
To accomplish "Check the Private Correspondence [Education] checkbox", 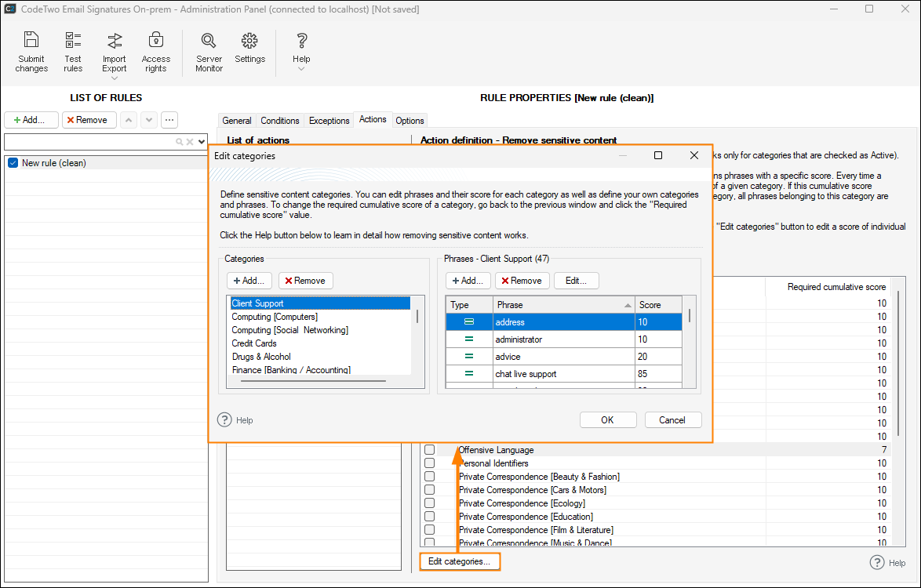I will click(x=429, y=517).
